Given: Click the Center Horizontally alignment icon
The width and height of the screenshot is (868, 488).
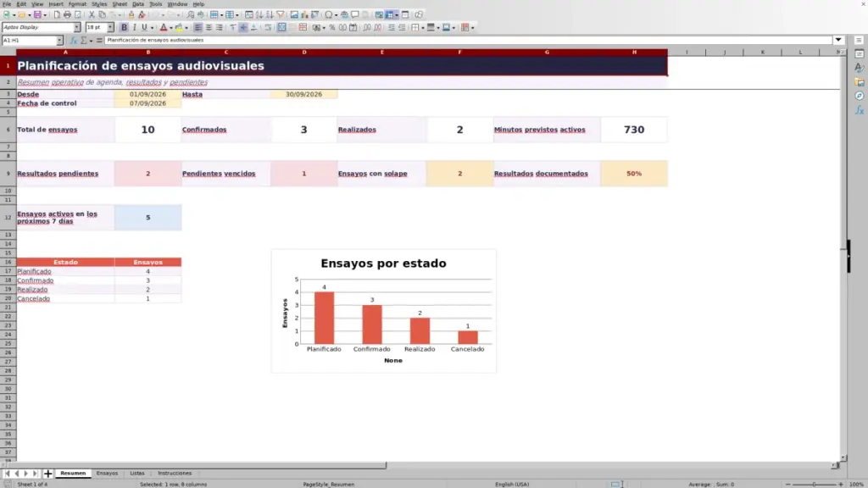Looking at the screenshot, I should pos(209,28).
